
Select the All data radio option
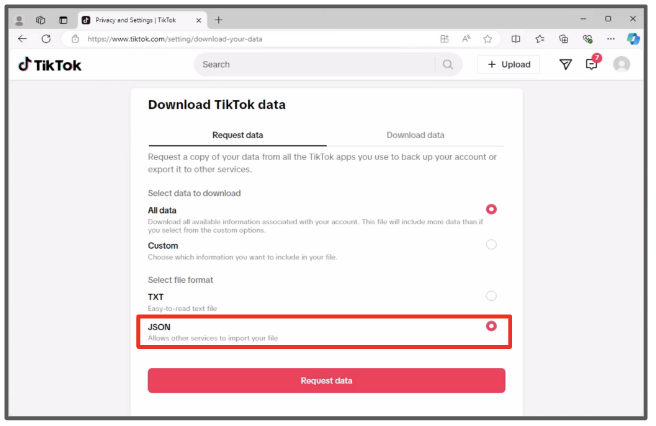pyautogui.click(x=491, y=209)
